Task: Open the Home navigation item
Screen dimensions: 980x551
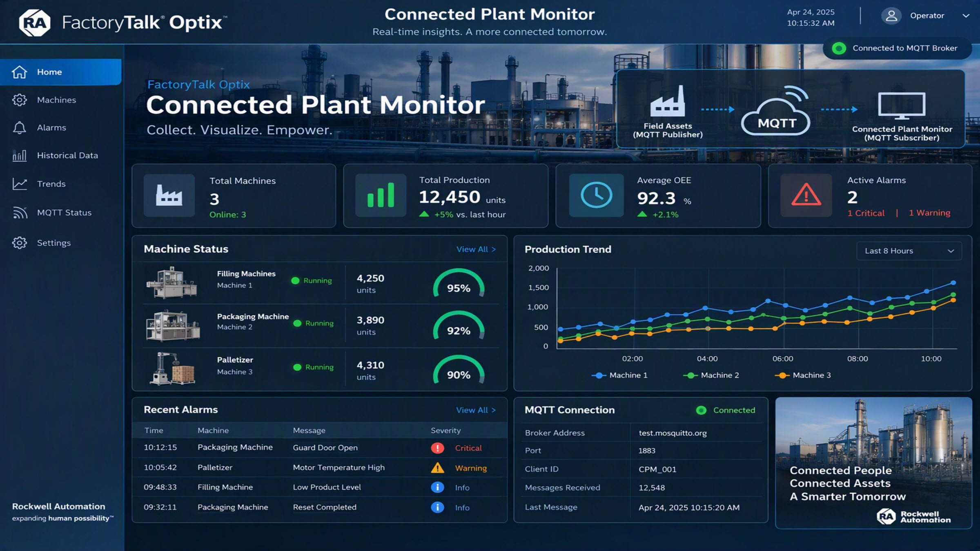Action: (60, 72)
